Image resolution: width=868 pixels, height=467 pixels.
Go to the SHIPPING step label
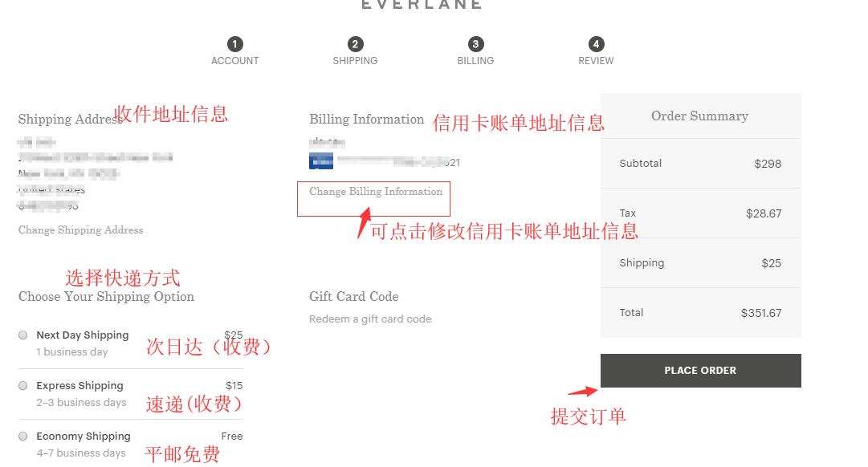(x=356, y=61)
